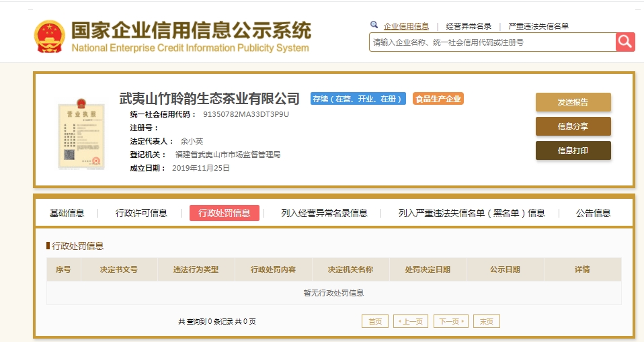Click the company name 武夷山竹聆韵生态茶业有限公司
644x342 pixels.
coord(210,99)
